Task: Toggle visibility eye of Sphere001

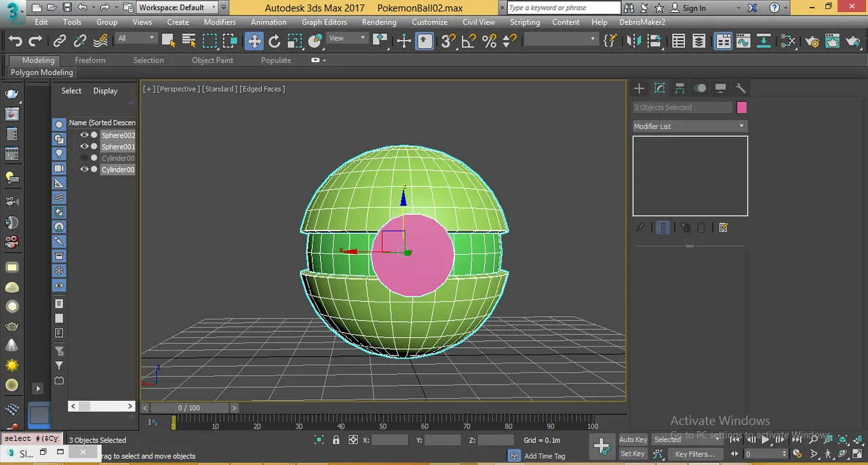Action: (84, 146)
